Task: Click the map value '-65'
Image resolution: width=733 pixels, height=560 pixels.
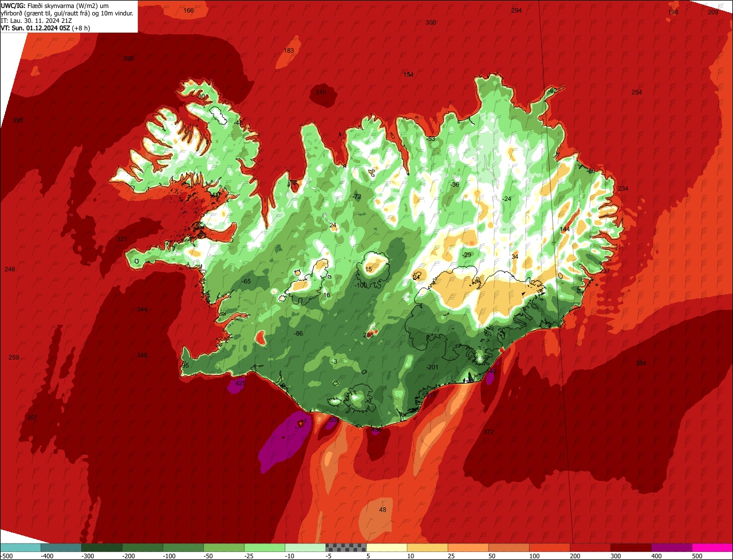Action: (246, 281)
